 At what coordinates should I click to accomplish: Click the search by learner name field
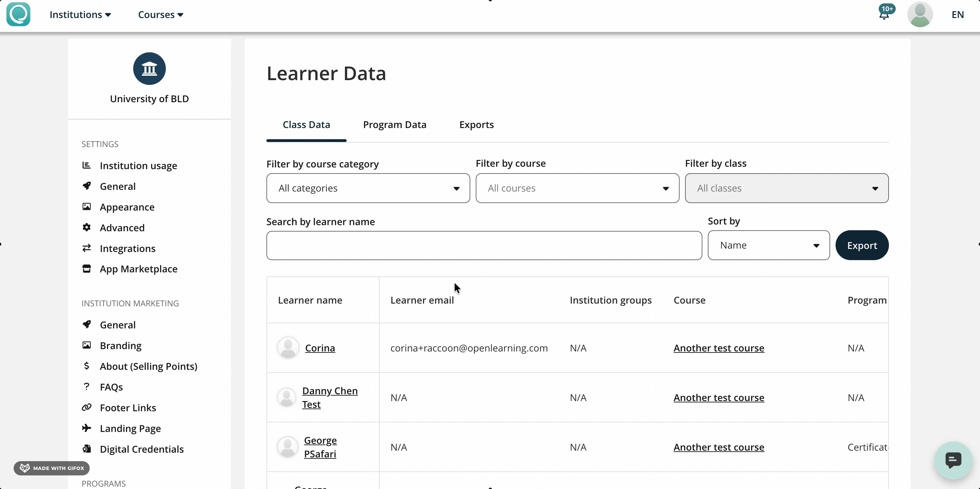click(484, 246)
